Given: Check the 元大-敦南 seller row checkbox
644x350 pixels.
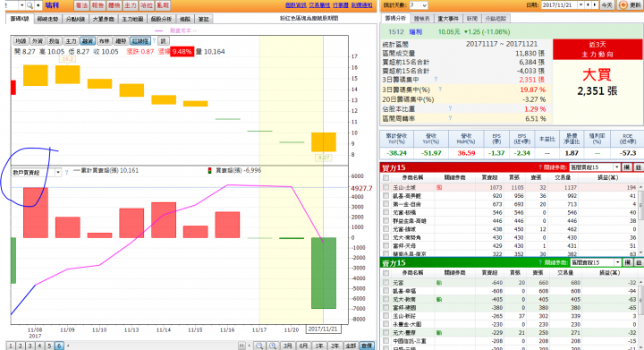Looking at the screenshot, I should 386,300.
